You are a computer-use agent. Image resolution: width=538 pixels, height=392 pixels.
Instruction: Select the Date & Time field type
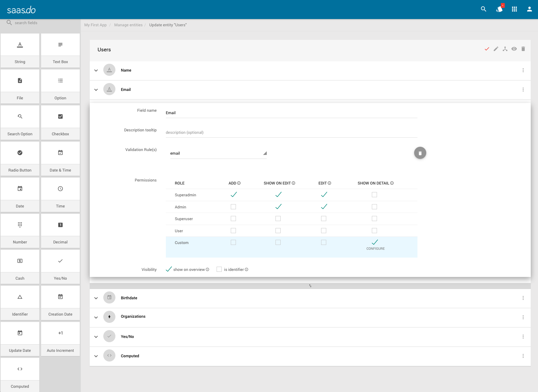(x=60, y=160)
